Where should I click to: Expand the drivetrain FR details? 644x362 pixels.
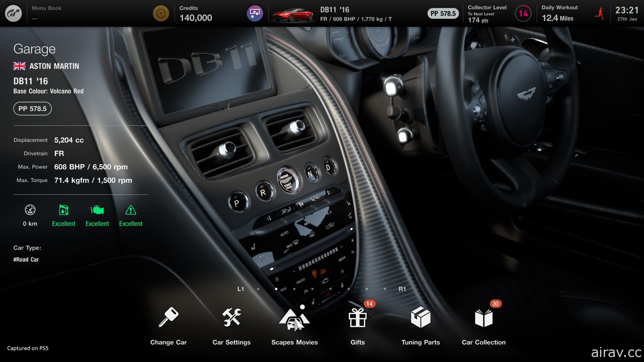(x=59, y=154)
